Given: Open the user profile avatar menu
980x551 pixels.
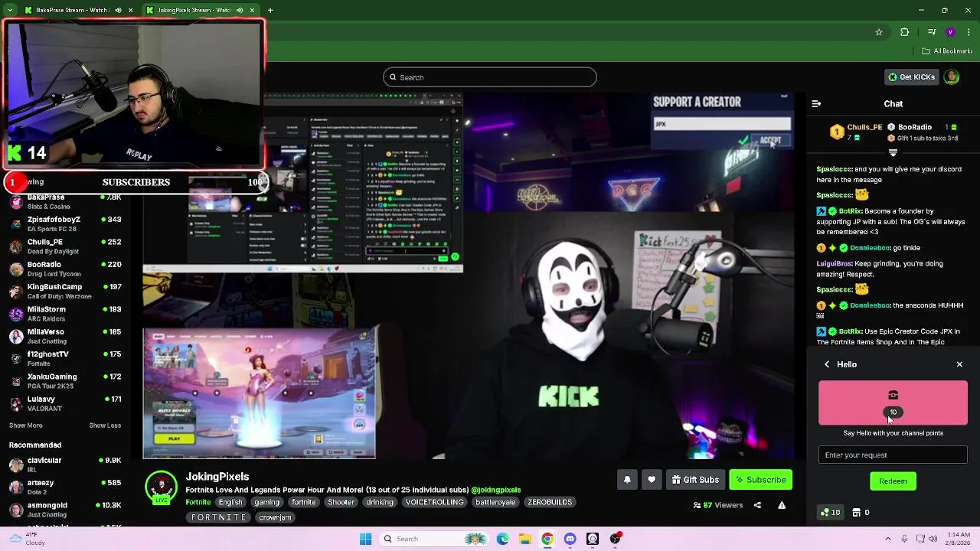Looking at the screenshot, I should [x=951, y=77].
